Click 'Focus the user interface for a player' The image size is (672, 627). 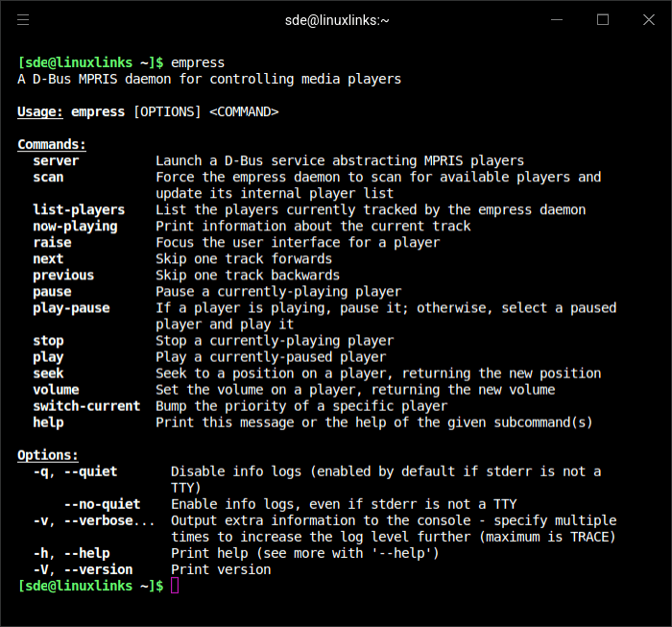(298, 243)
